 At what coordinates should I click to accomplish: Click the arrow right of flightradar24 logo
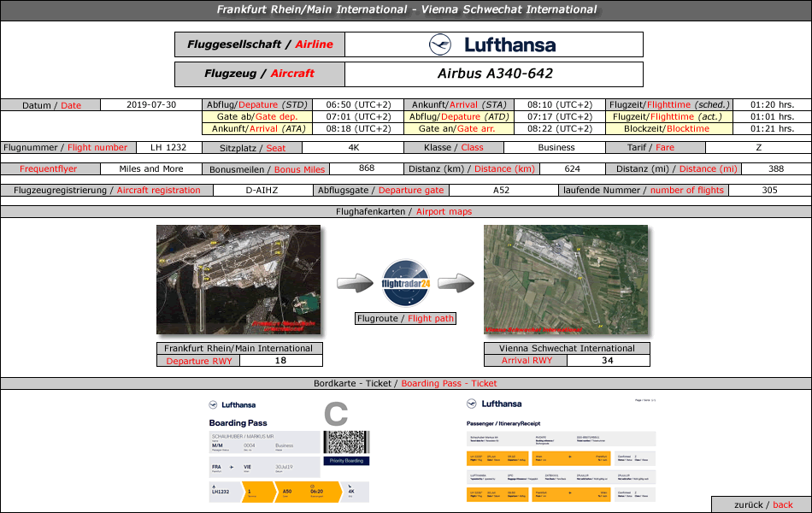[x=456, y=284]
